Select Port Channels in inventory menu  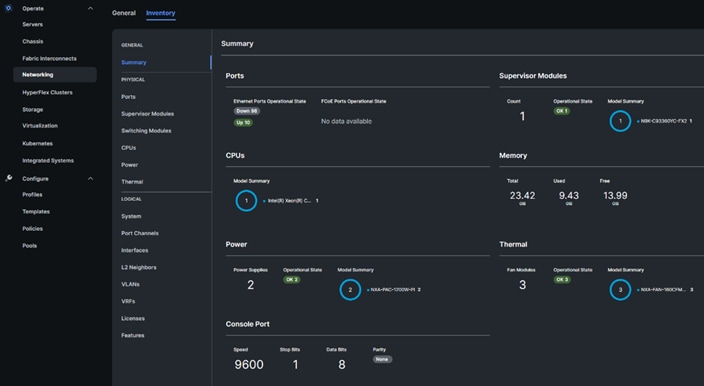click(x=140, y=233)
